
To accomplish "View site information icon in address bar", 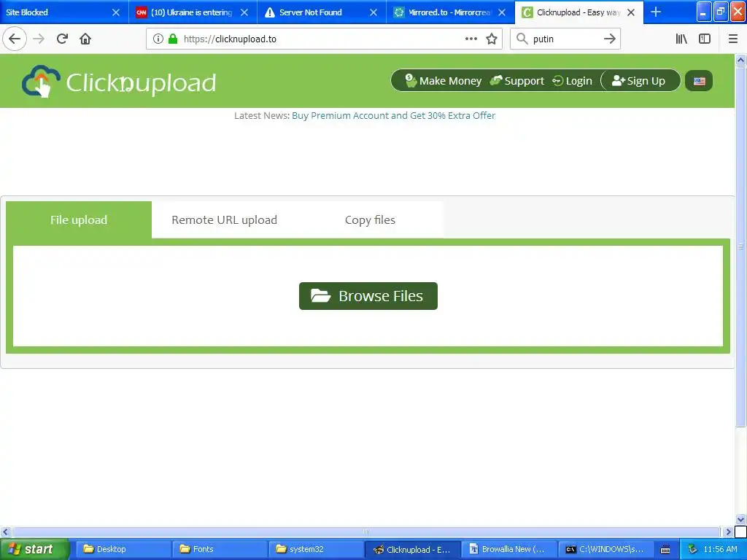I will pos(158,39).
